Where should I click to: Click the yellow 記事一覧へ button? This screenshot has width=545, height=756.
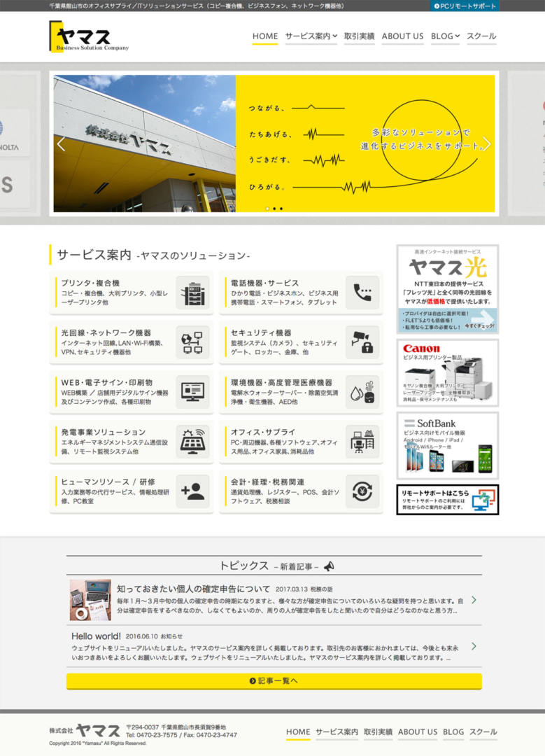pyautogui.click(x=274, y=680)
